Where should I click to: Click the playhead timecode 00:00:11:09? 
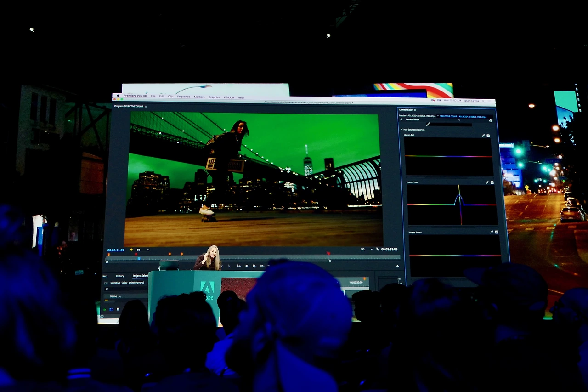tap(116, 250)
